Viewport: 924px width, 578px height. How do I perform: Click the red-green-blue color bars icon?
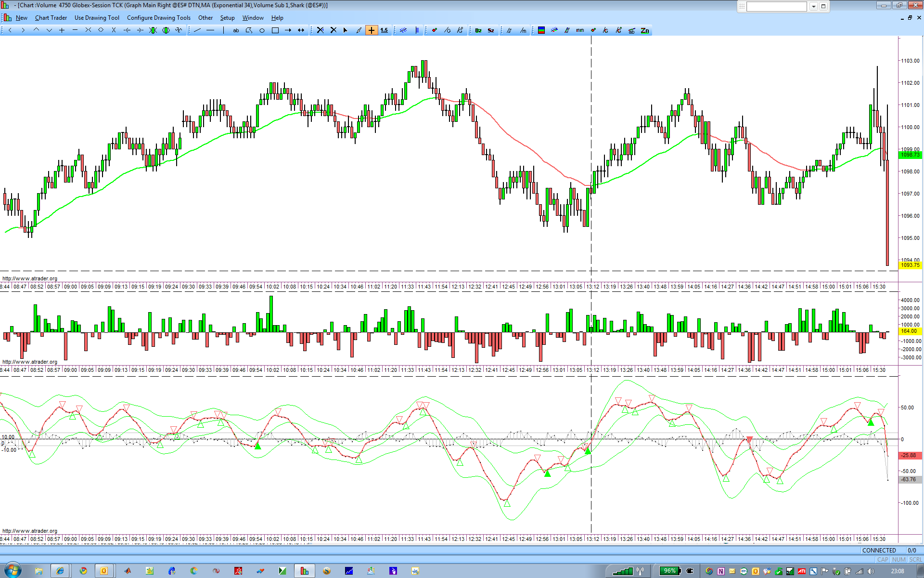click(x=541, y=30)
